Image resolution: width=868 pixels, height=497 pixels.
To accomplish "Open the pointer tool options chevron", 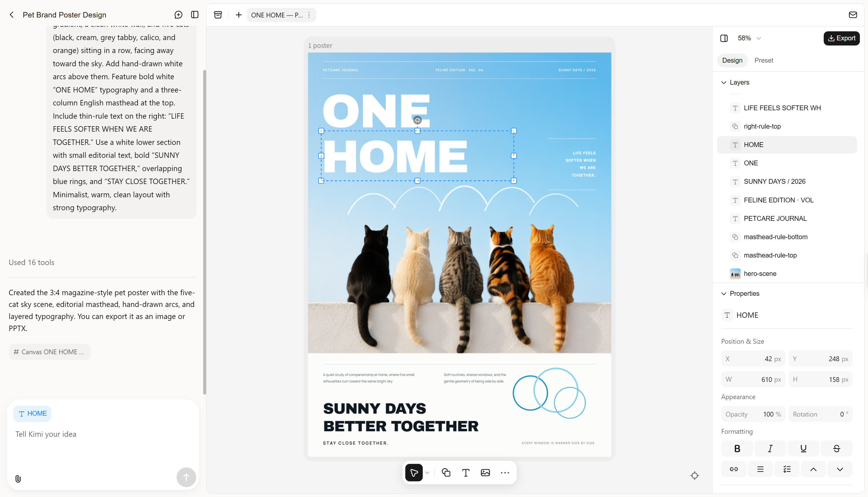I will click(x=427, y=472).
